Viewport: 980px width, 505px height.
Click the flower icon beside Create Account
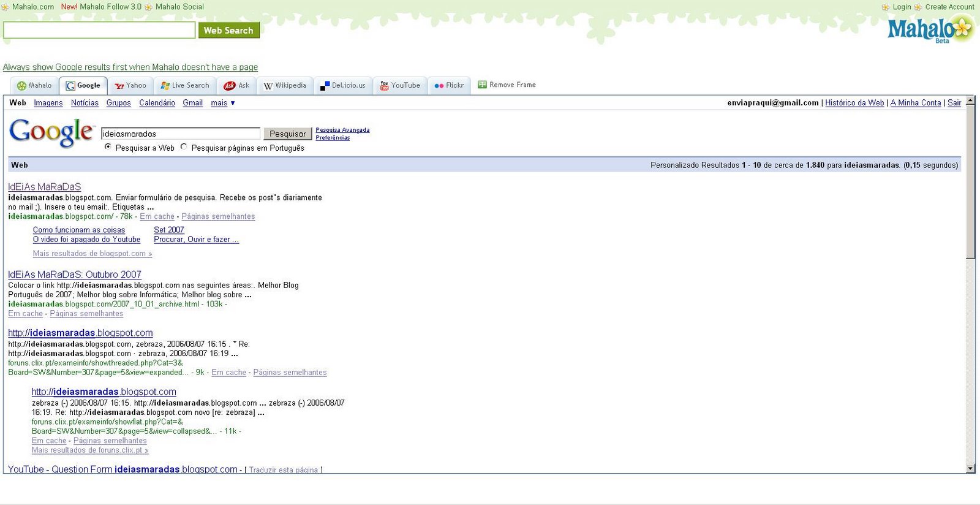(x=918, y=7)
